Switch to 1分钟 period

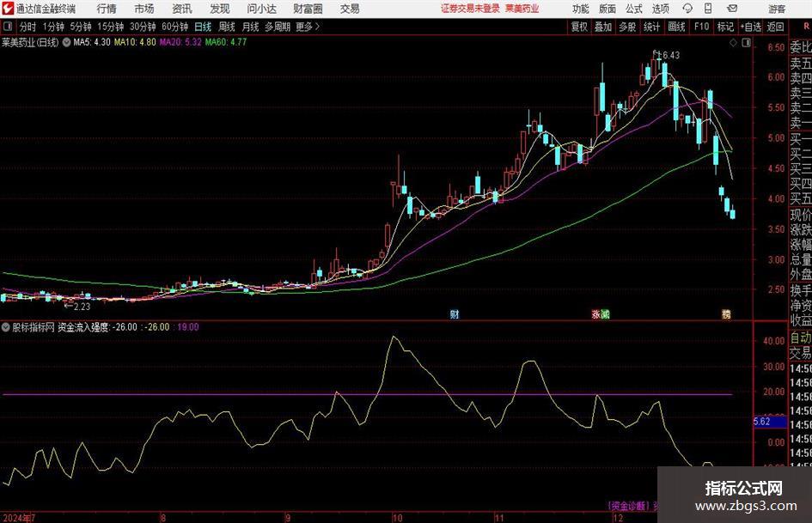point(53,27)
